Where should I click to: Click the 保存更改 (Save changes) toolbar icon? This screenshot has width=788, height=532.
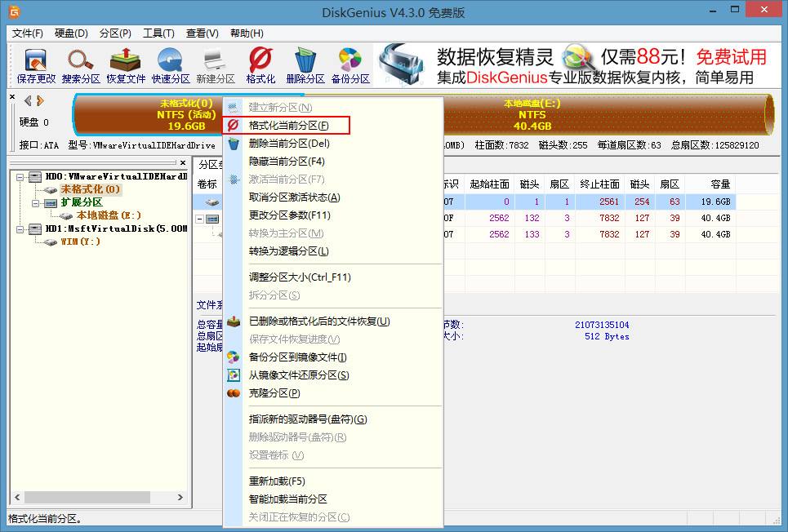click(x=36, y=65)
